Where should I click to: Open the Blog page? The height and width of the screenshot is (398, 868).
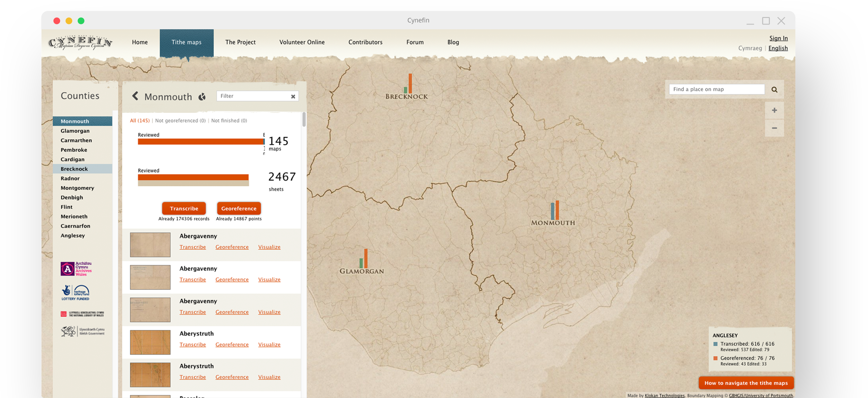pos(453,42)
